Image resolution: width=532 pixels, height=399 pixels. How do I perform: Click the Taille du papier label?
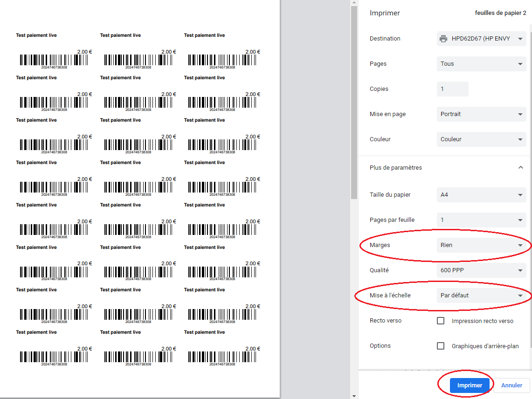[x=390, y=195]
